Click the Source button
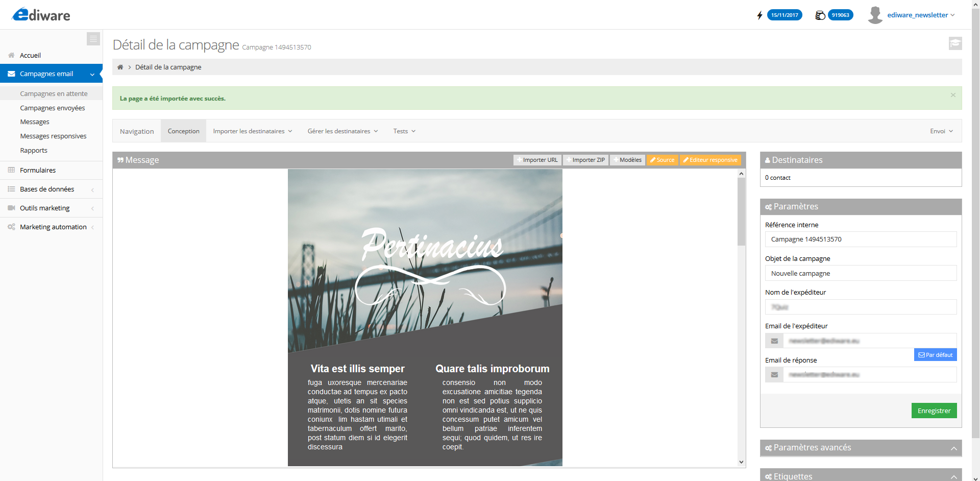The height and width of the screenshot is (481, 980). click(x=663, y=160)
